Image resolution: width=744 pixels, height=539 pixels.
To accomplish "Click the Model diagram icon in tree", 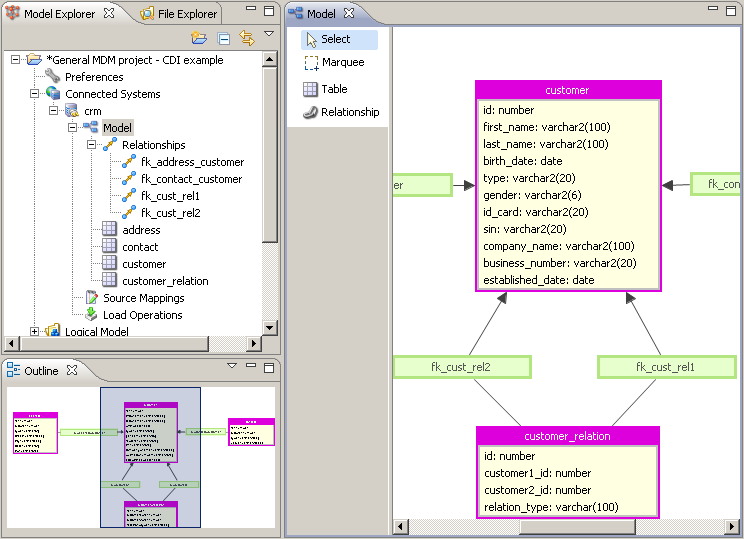I will click(x=90, y=127).
